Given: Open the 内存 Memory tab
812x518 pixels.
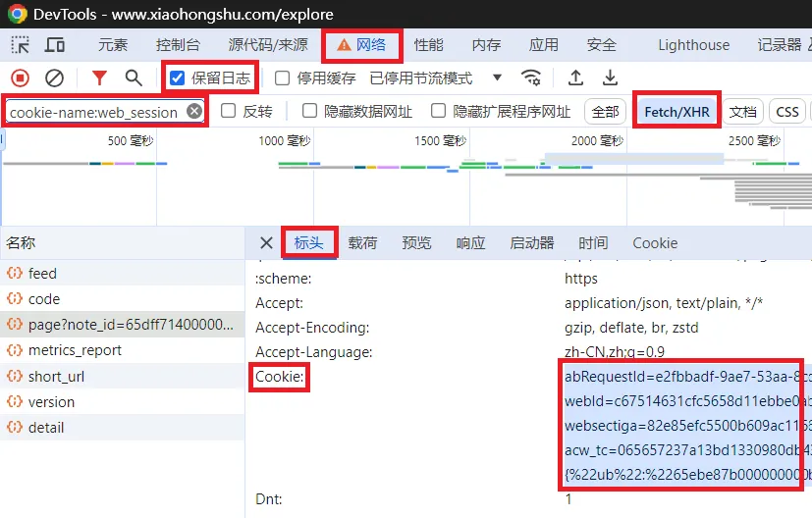Looking at the screenshot, I should [486, 45].
